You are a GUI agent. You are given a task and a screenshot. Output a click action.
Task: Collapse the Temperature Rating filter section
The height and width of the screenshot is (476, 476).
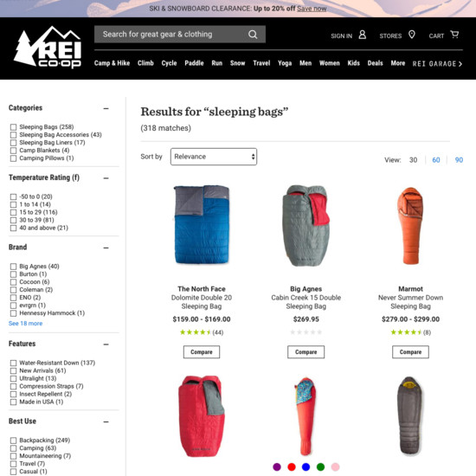[106, 178]
